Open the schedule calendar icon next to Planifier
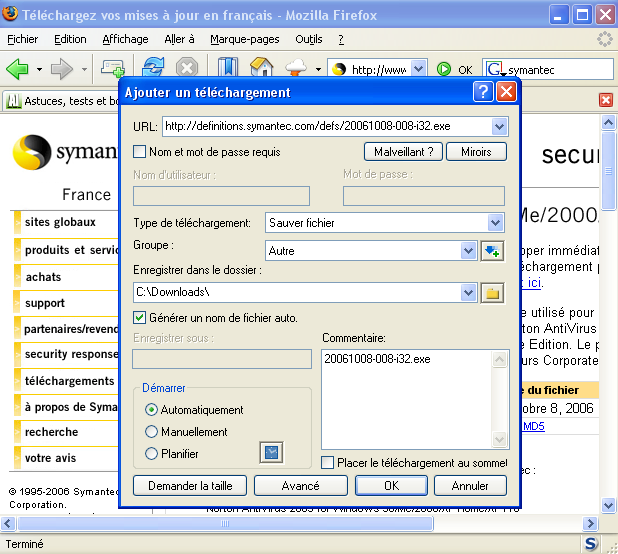This screenshot has width=618, height=554. coord(272,452)
